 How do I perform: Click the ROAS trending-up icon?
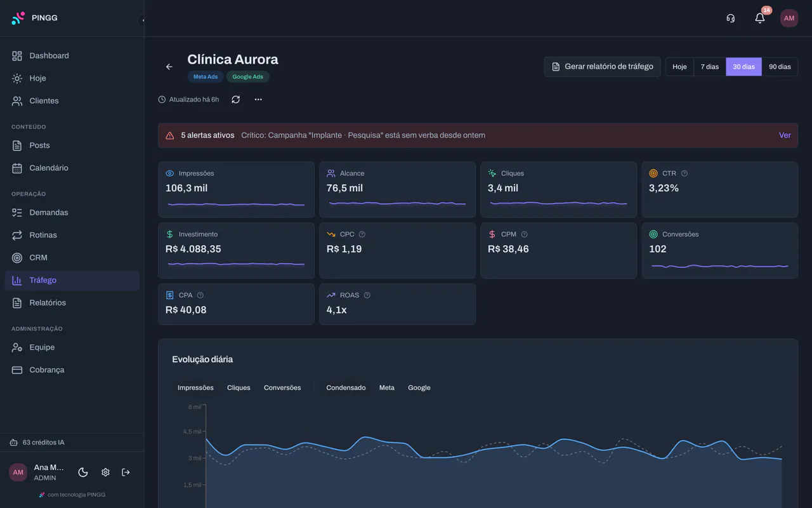(331, 295)
